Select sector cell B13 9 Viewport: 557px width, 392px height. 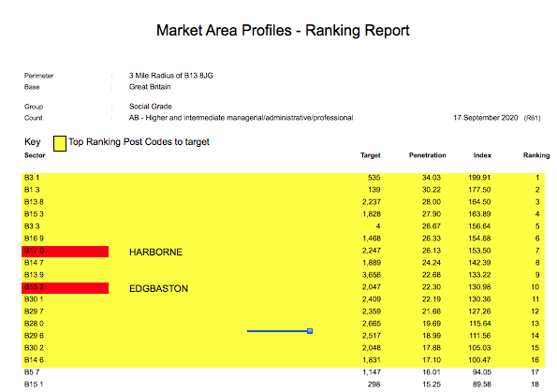pos(34,275)
